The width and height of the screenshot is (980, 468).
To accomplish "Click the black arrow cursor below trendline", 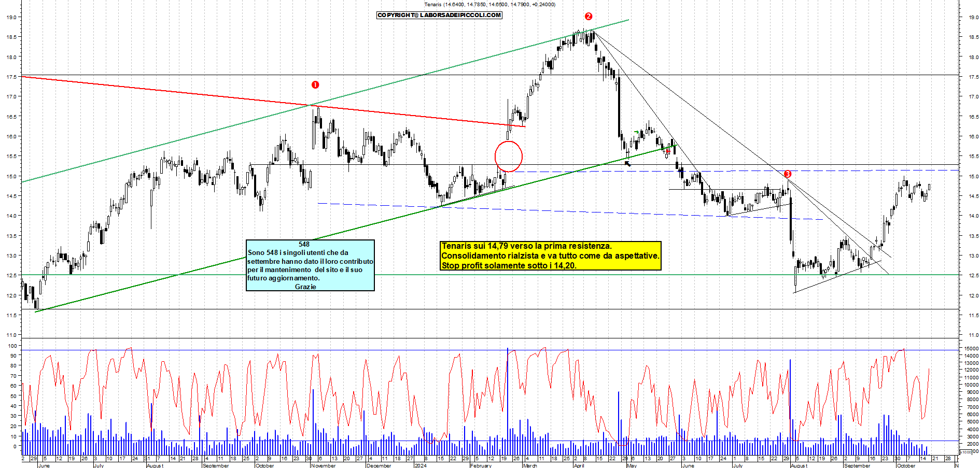I will [x=628, y=164].
